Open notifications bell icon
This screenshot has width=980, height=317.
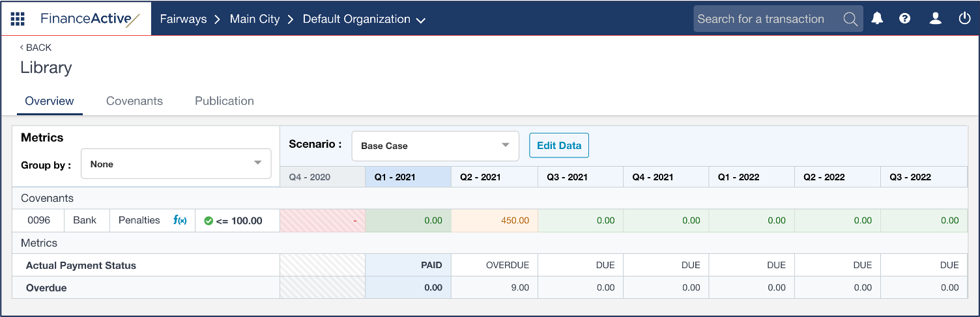coord(877,19)
